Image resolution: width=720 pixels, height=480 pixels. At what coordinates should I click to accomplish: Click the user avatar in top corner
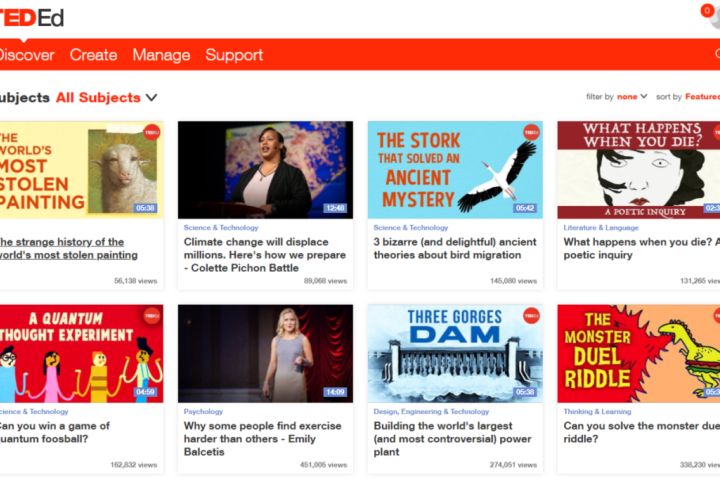coord(715,22)
